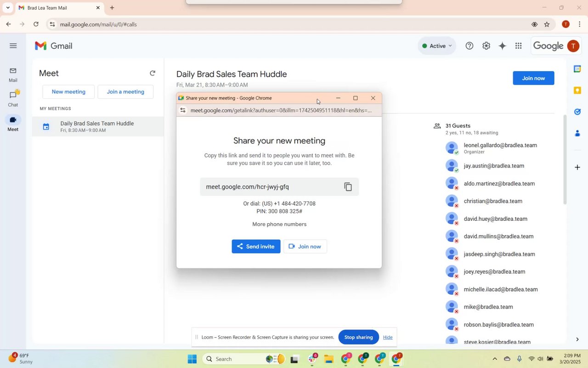This screenshot has height=368, width=588.
Task: Open Task View on the taskbar
Action: point(295,359)
